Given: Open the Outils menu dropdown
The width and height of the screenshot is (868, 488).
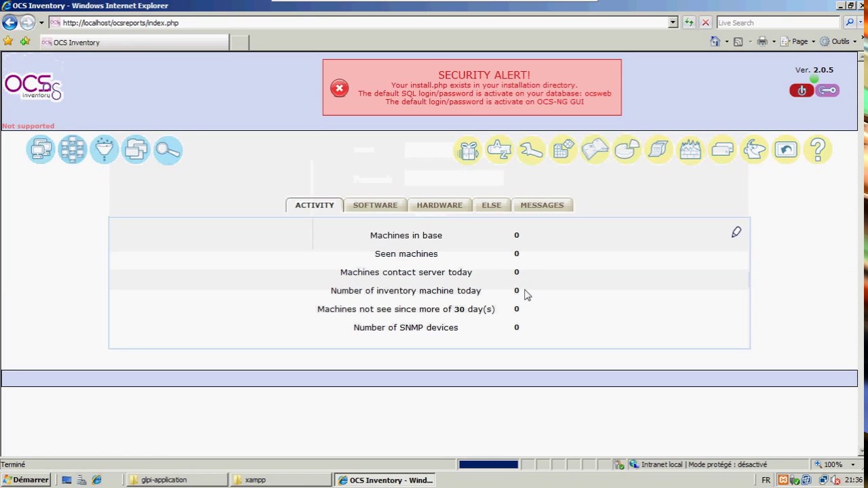Looking at the screenshot, I should [839, 41].
